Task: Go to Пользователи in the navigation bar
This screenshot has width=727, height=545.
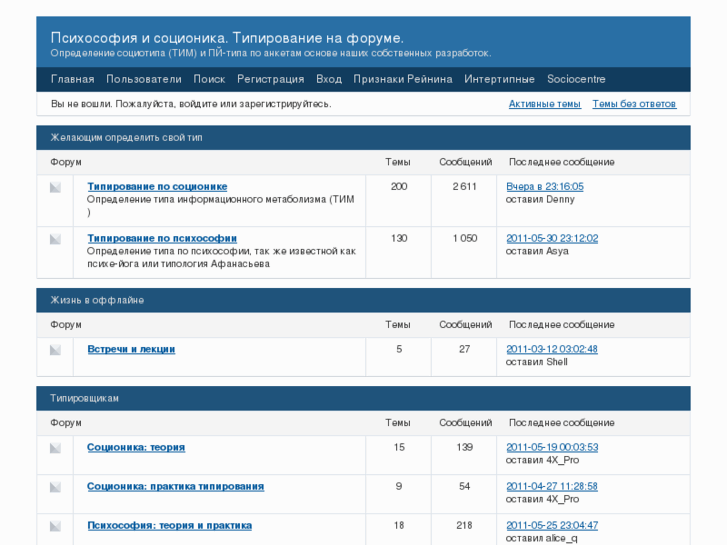Action: pyautogui.click(x=144, y=79)
